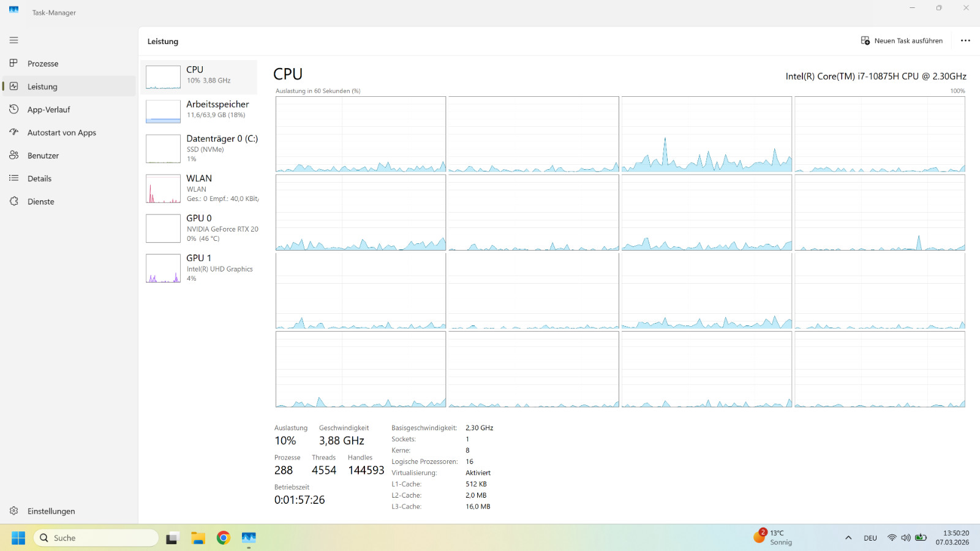Click the Prozesse count 288
Image resolution: width=980 pixels, height=551 pixels.
[x=284, y=470]
